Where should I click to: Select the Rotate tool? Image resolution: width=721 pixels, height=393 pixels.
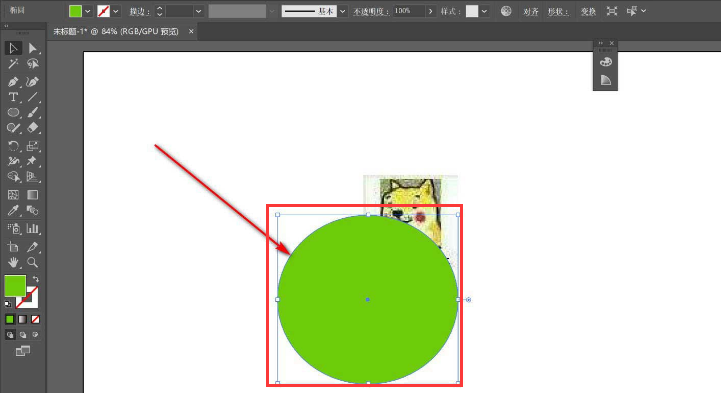coord(13,146)
